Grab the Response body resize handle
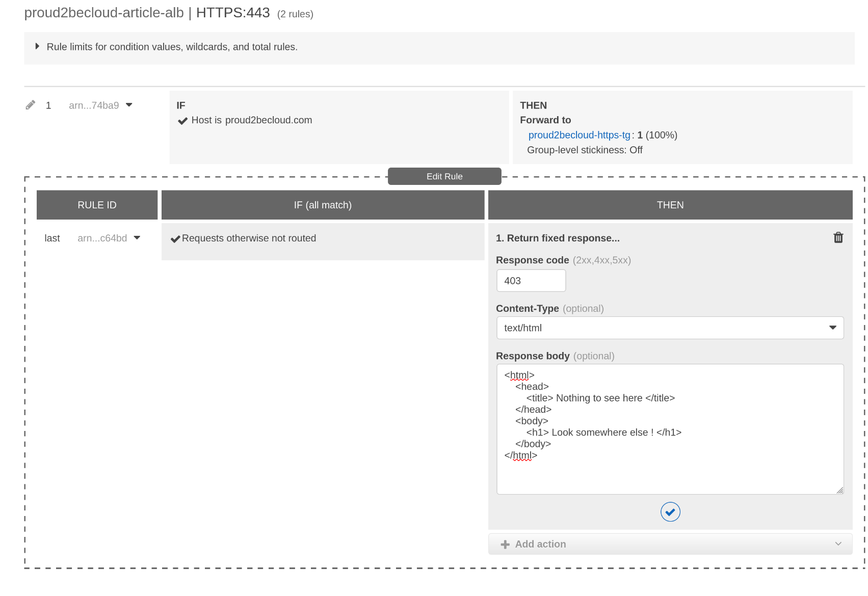This screenshot has width=868, height=596. pyautogui.click(x=839, y=490)
